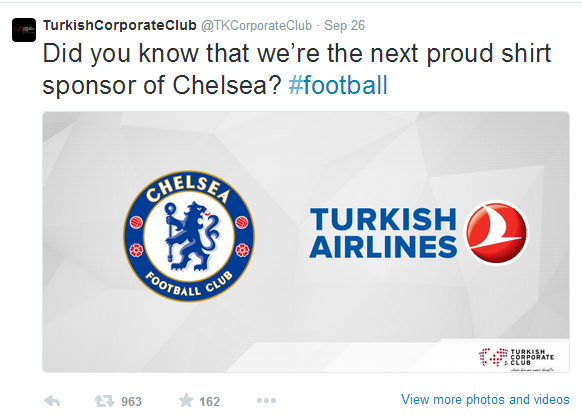Click the favorites count 162
Image resolution: width=582 pixels, height=419 pixels.
tap(209, 402)
